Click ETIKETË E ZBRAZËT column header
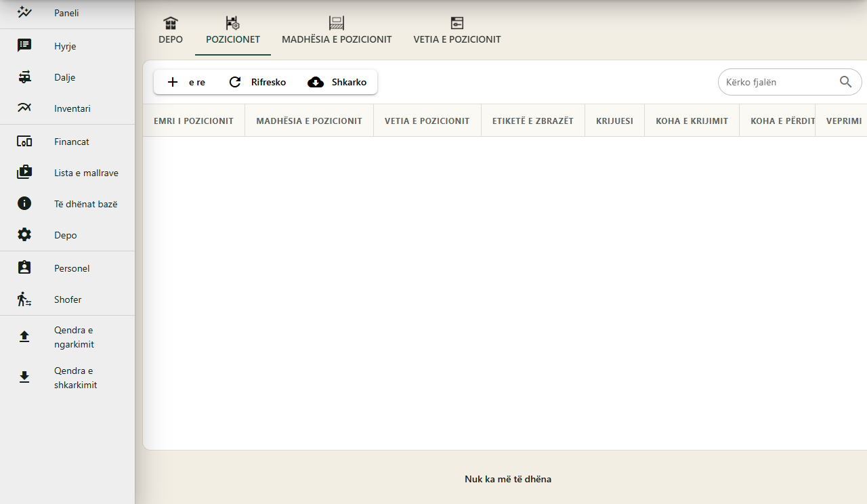The width and height of the screenshot is (867, 504). pos(533,121)
